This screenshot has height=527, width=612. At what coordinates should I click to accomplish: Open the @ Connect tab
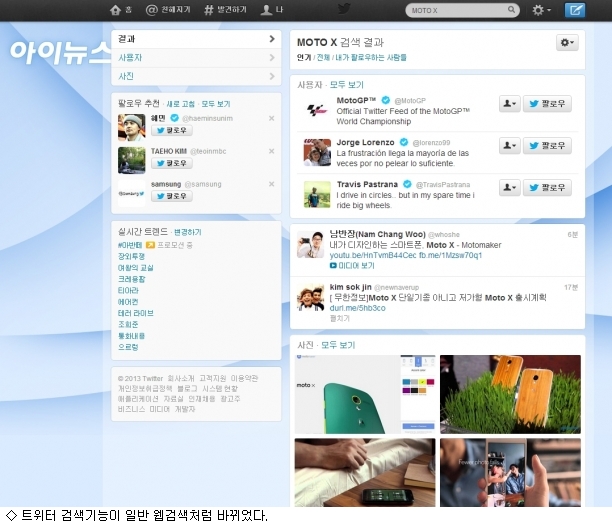tap(168, 10)
